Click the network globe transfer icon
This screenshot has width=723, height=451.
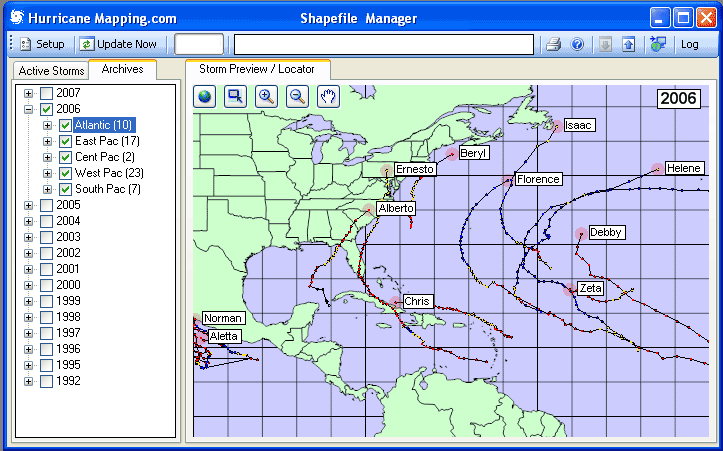(x=658, y=44)
